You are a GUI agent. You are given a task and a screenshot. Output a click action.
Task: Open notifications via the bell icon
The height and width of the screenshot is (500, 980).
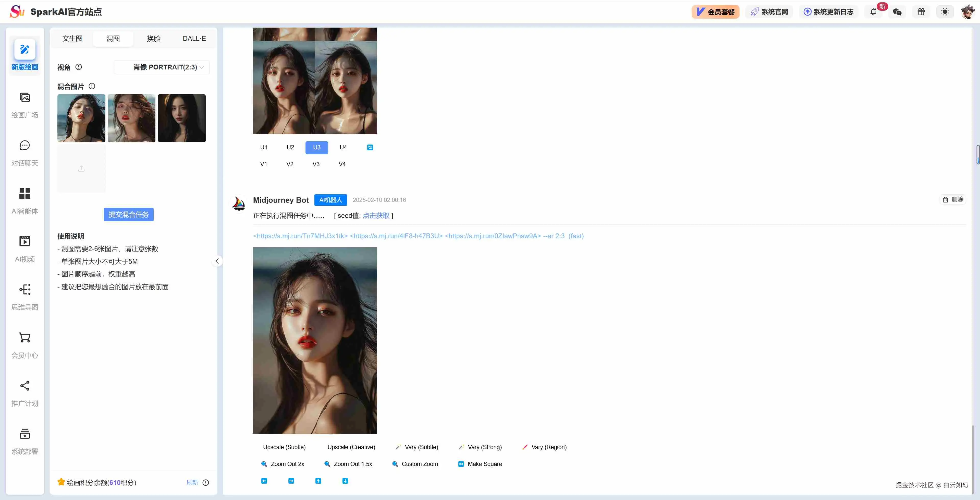point(873,12)
